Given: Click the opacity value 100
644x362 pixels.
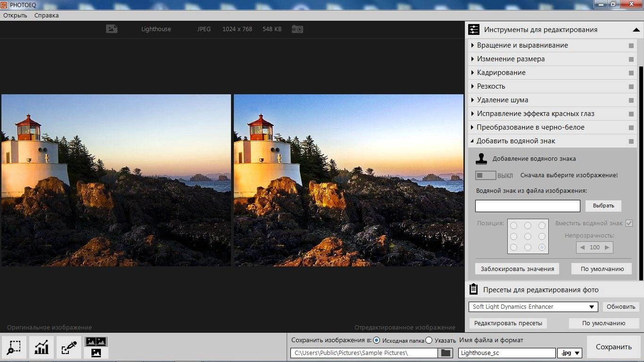Looking at the screenshot, I should (x=595, y=247).
